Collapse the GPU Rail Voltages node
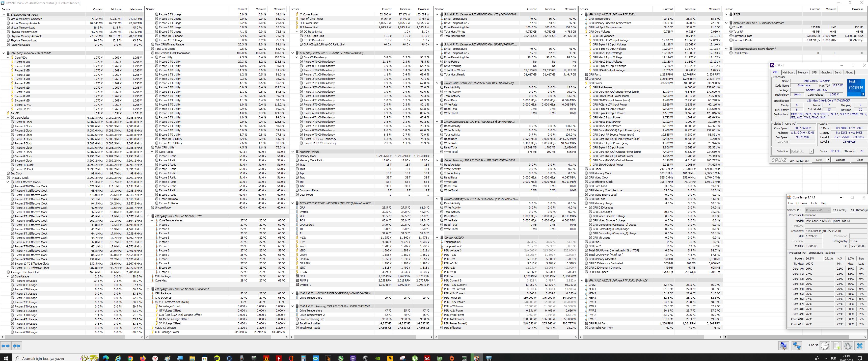This screenshot has width=868, height=361. tap(586, 36)
